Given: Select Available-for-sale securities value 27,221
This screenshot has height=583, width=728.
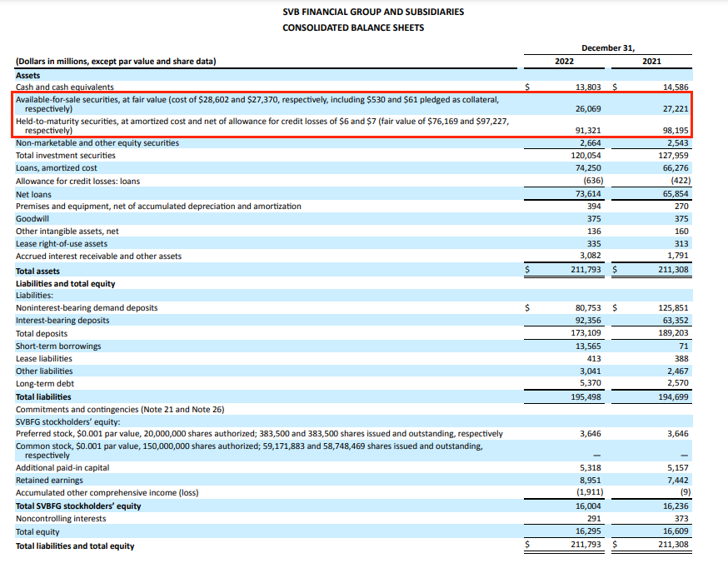Looking at the screenshot, I should pos(676,108).
